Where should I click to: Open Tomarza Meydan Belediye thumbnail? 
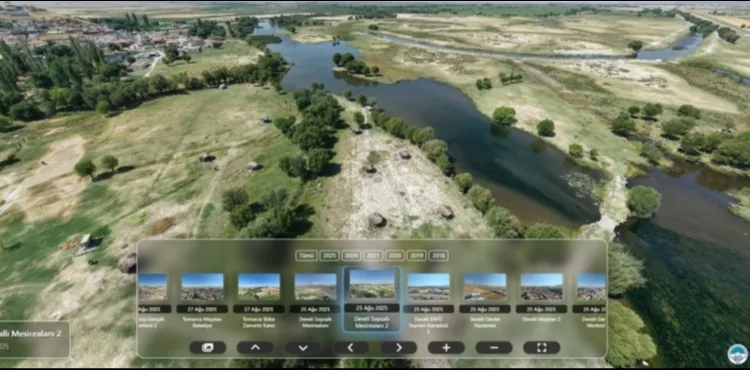[x=202, y=287]
